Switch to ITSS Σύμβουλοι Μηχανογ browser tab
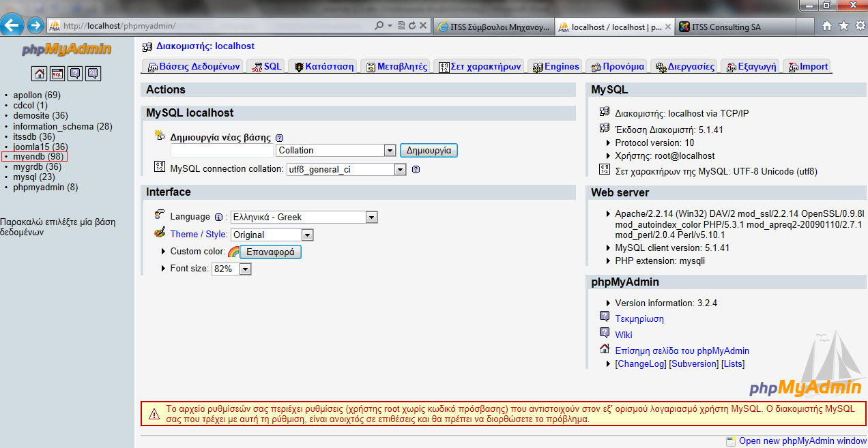 point(493,27)
